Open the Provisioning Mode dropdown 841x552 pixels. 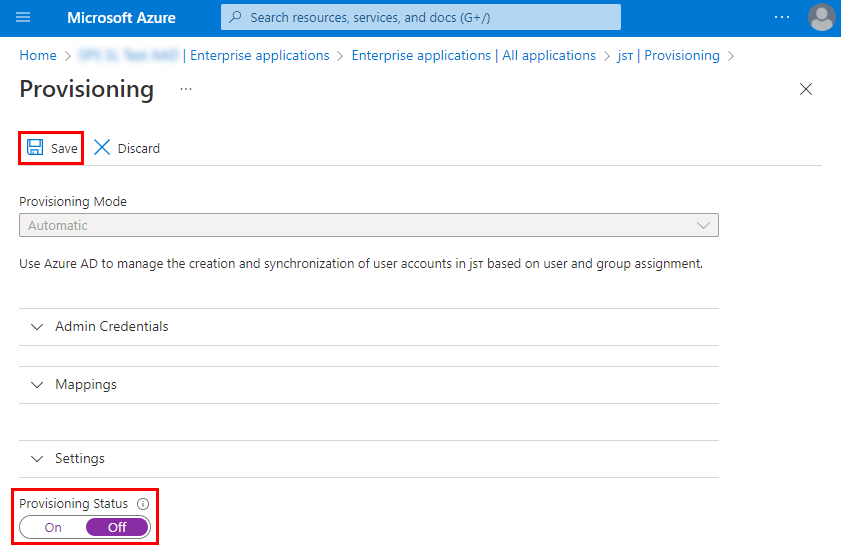point(369,225)
